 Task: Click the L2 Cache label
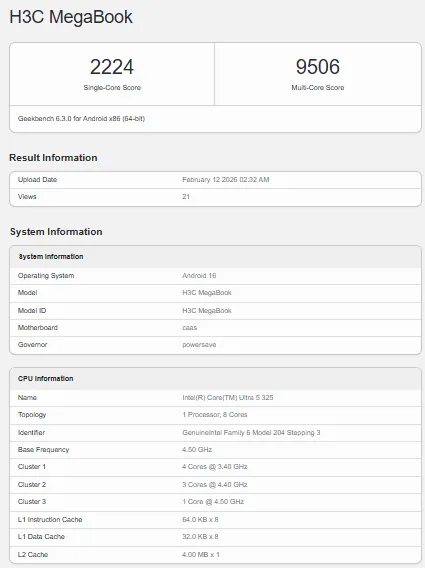click(33, 555)
